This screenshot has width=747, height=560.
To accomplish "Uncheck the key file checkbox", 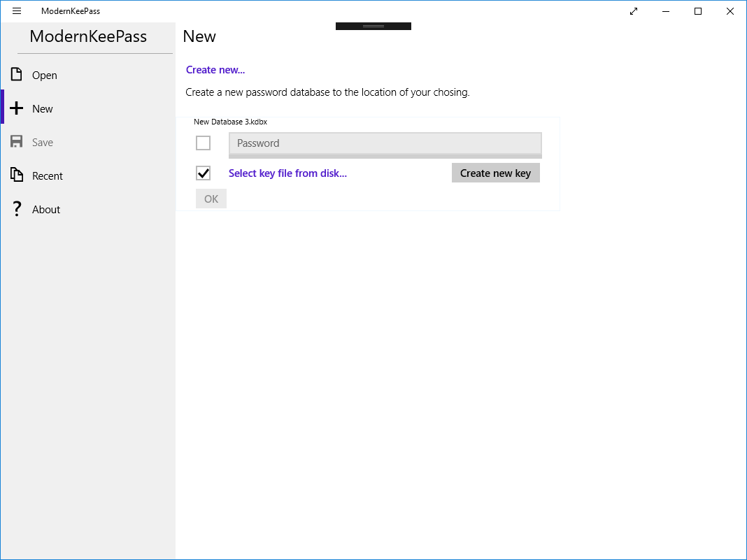I will pos(203,173).
